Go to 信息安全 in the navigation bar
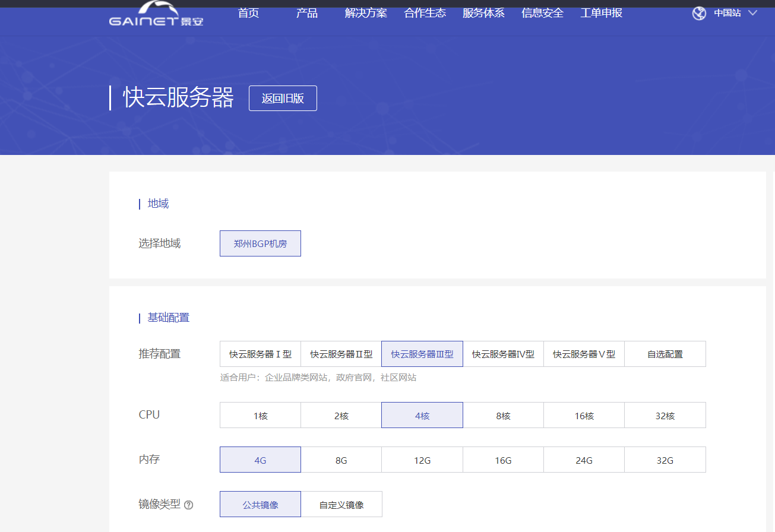The image size is (775, 532). pos(542,13)
